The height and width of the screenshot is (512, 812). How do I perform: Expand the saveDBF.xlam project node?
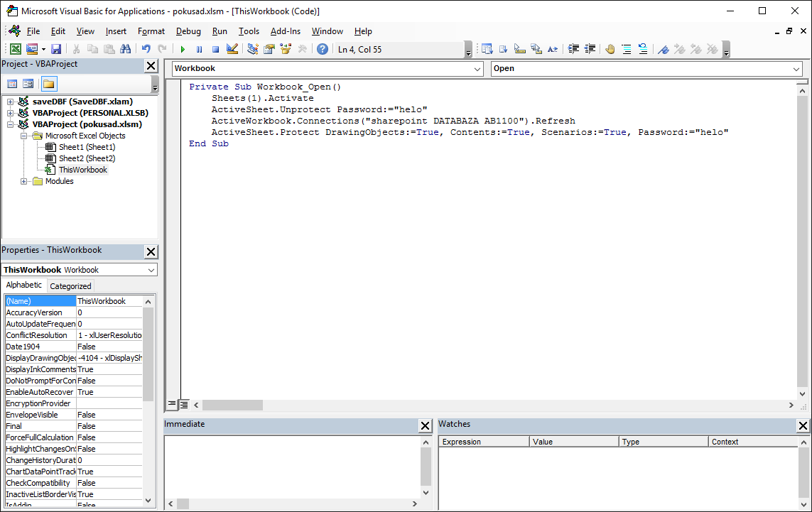click(11, 102)
